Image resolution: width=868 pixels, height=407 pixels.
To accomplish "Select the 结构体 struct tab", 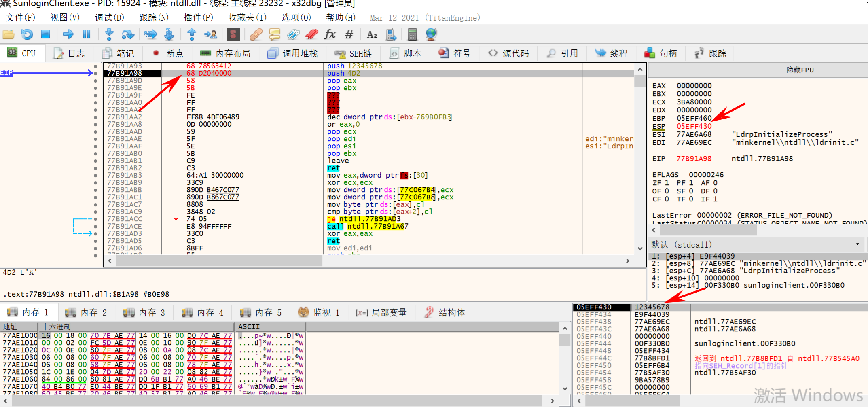I will [445, 312].
